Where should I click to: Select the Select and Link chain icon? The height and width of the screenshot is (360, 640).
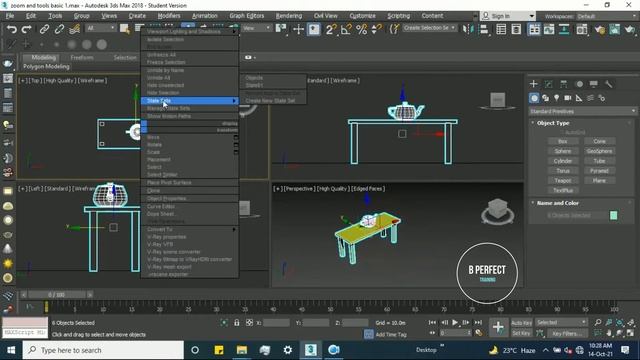(x=44, y=29)
